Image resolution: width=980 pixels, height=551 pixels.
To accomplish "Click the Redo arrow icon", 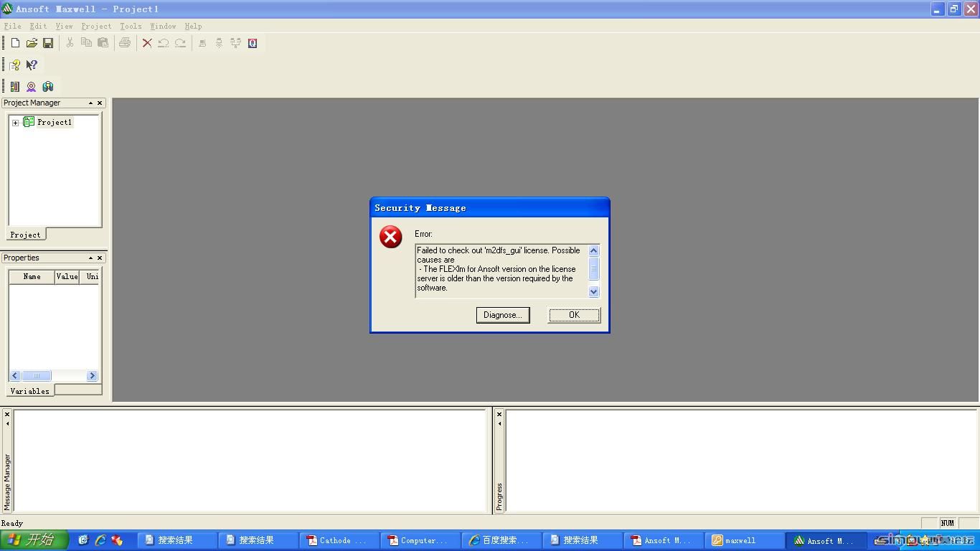I will pos(180,43).
